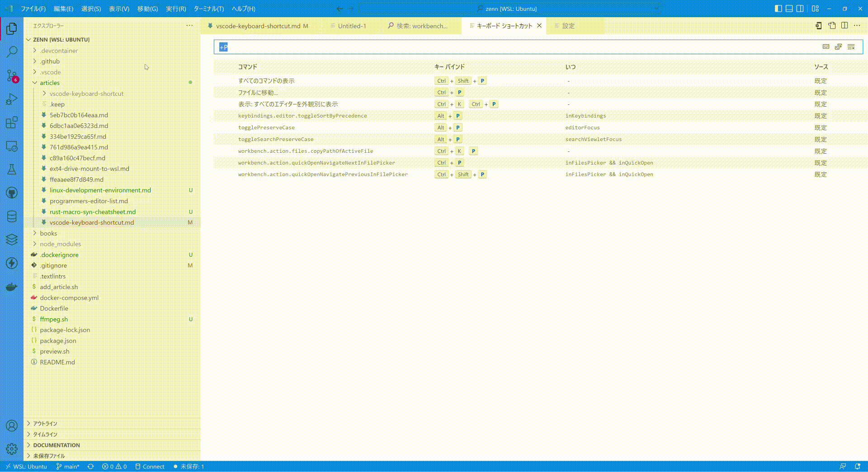This screenshot has width=868, height=472.
Task: Click the WSL: Ubuntu remote indicator
Action: point(26,467)
